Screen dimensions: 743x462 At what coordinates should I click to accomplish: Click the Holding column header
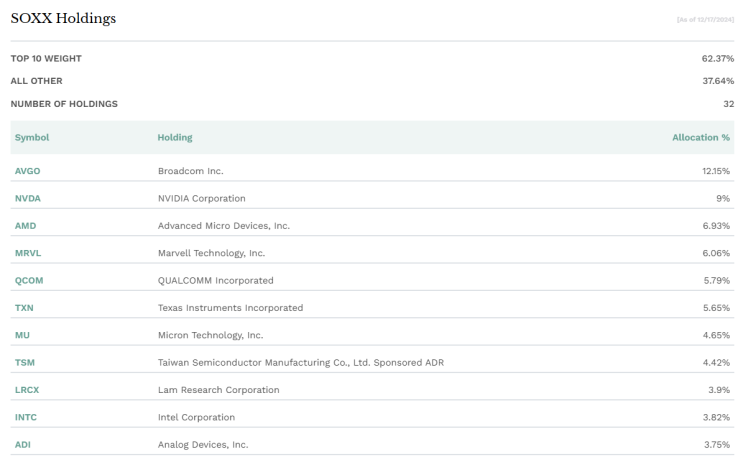pyautogui.click(x=175, y=137)
